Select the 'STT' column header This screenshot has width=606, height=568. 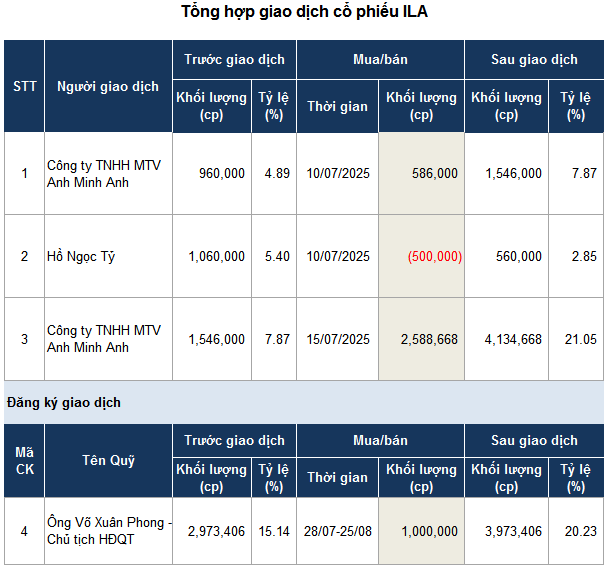(24, 86)
